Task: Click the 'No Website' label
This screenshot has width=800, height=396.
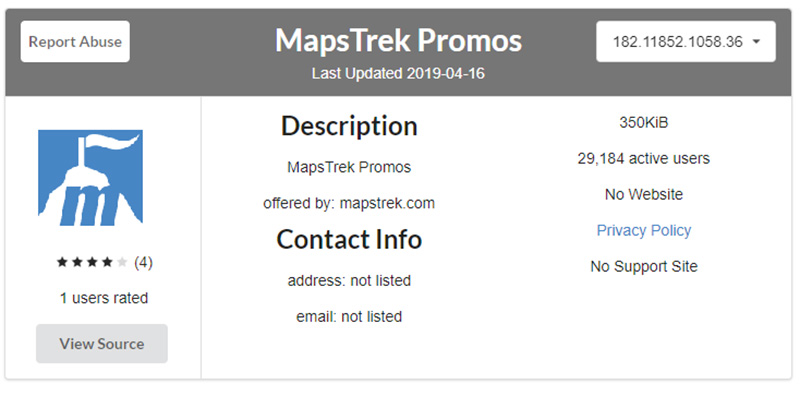Action: click(x=643, y=194)
